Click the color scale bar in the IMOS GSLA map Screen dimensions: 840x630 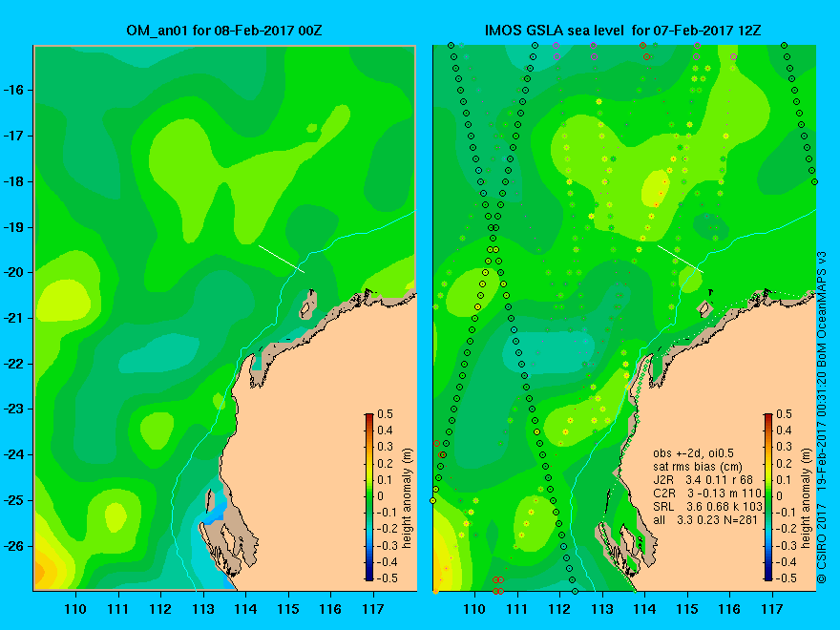tap(768, 497)
